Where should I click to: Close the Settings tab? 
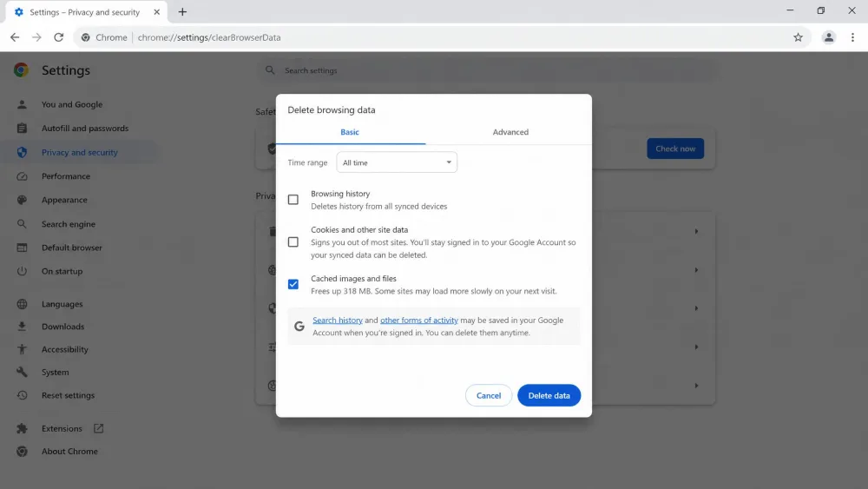156,11
